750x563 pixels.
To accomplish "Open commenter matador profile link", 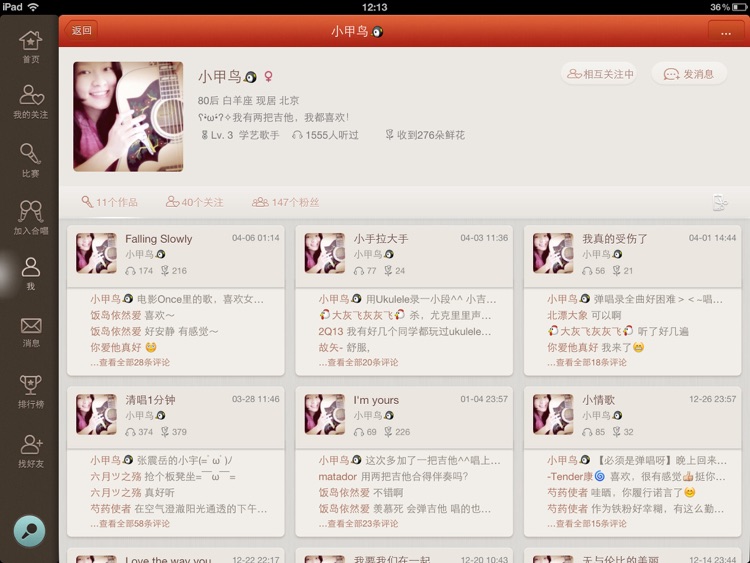I will (x=338, y=476).
